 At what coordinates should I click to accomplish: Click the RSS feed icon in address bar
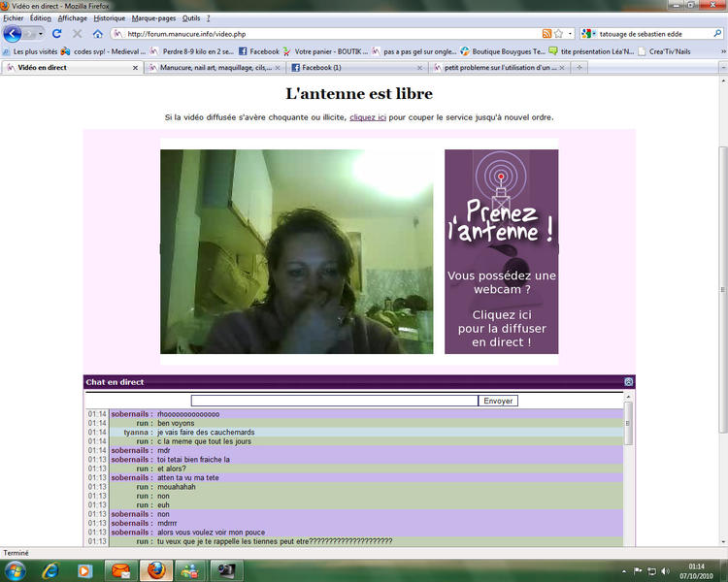546,33
